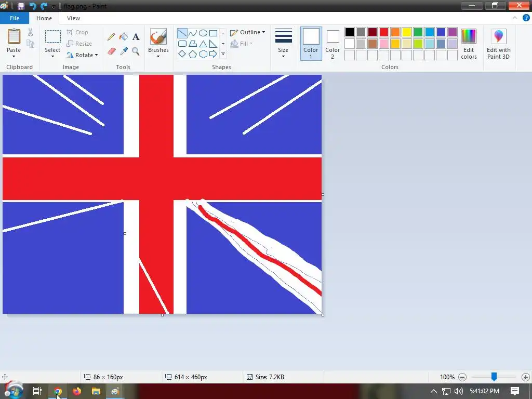Open Paint help
Image resolution: width=532 pixels, height=399 pixels.
pos(526,18)
